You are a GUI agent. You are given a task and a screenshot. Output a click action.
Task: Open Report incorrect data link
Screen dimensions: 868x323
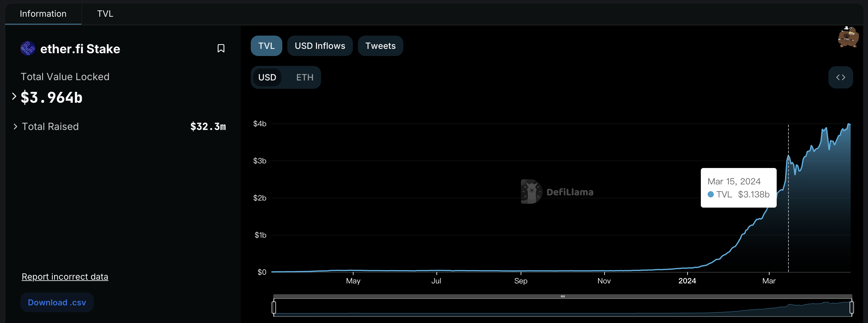click(65, 277)
